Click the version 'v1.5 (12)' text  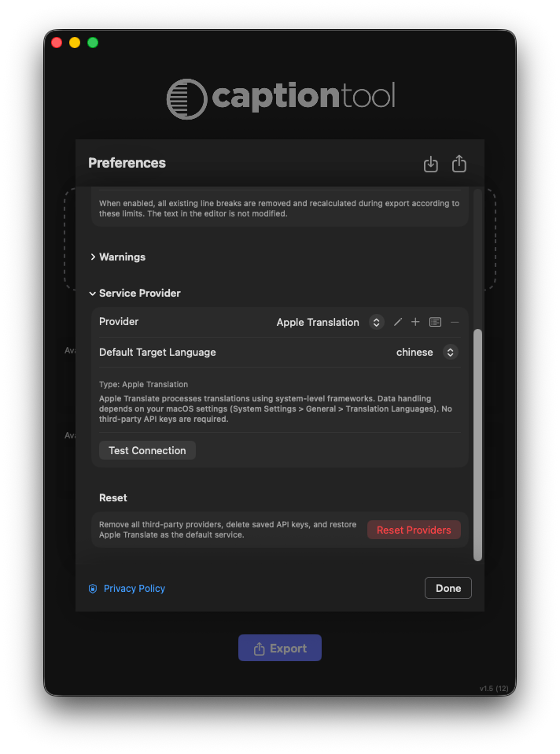[494, 689]
